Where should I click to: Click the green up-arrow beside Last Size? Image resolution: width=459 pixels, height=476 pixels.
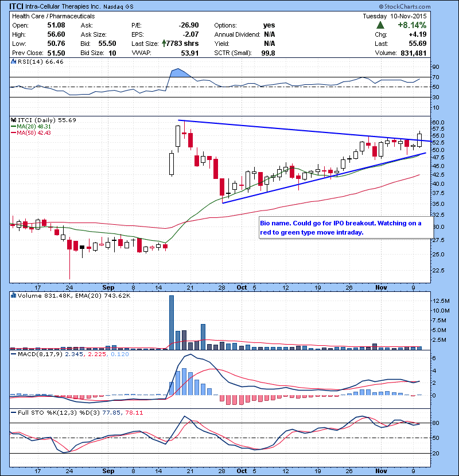pyautogui.click(x=164, y=44)
